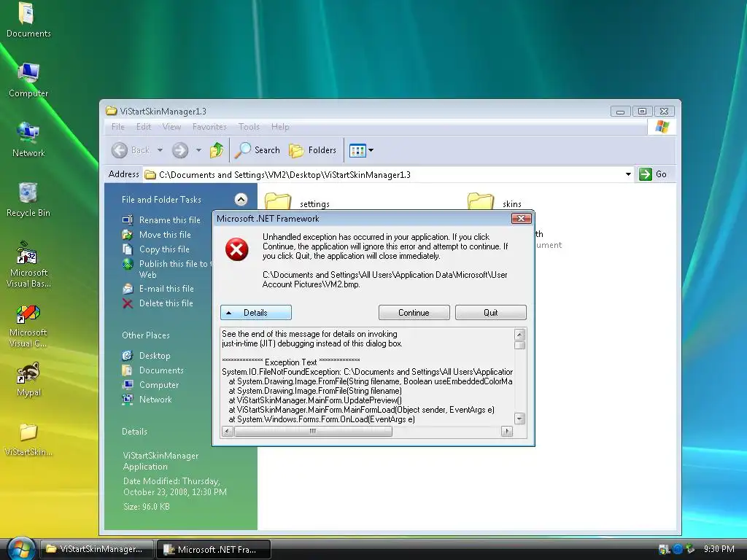Screen dimensions: 747x560
Task: Click the red error icon in dialog
Action: (237, 249)
